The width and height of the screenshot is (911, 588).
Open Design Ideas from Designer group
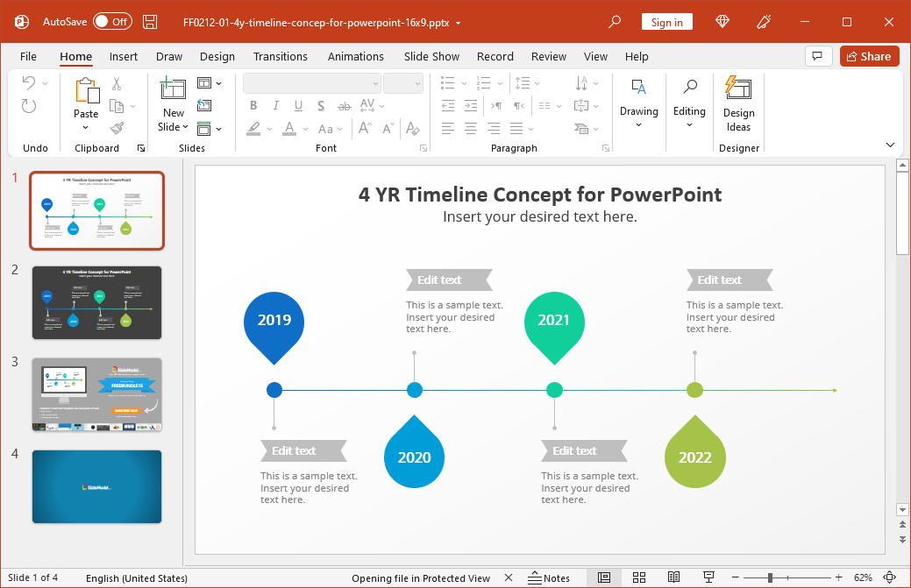pyautogui.click(x=738, y=104)
